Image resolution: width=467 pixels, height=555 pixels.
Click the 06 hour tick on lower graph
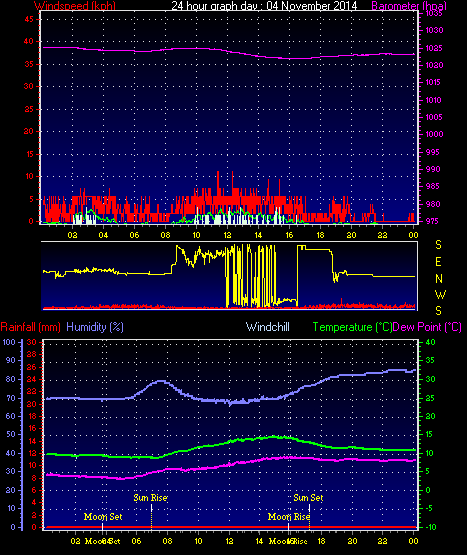click(x=136, y=541)
